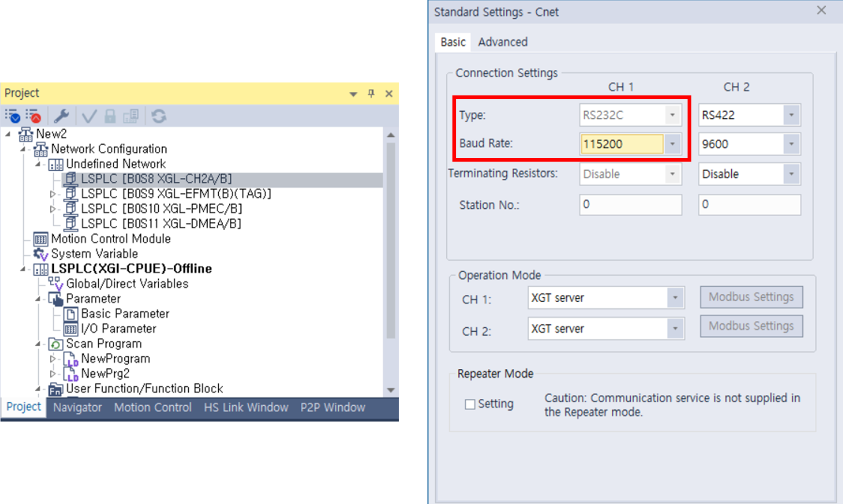The image size is (843, 504).
Task: Click the project tree scrollbar down arrow
Action: [x=391, y=390]
